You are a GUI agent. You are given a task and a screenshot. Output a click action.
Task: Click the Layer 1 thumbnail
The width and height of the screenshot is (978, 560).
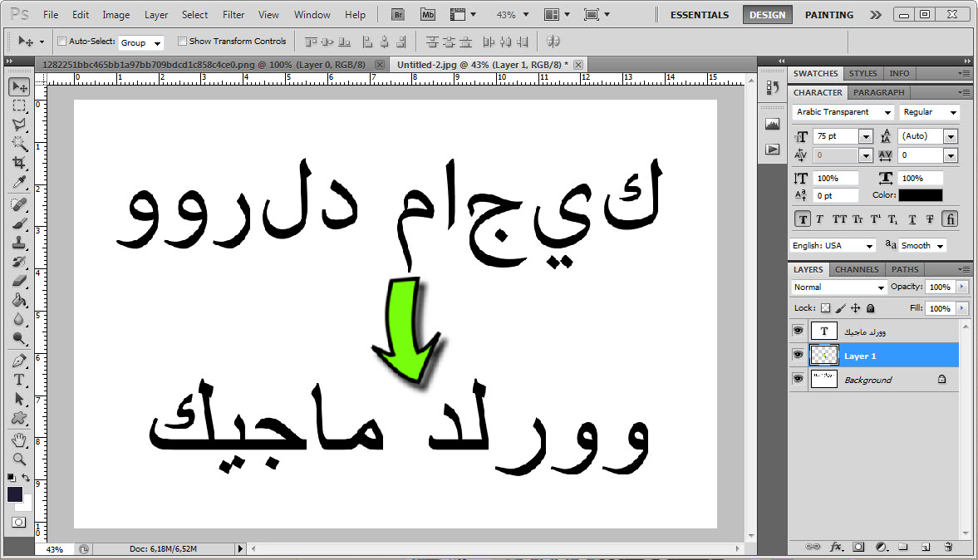point(823,355)
